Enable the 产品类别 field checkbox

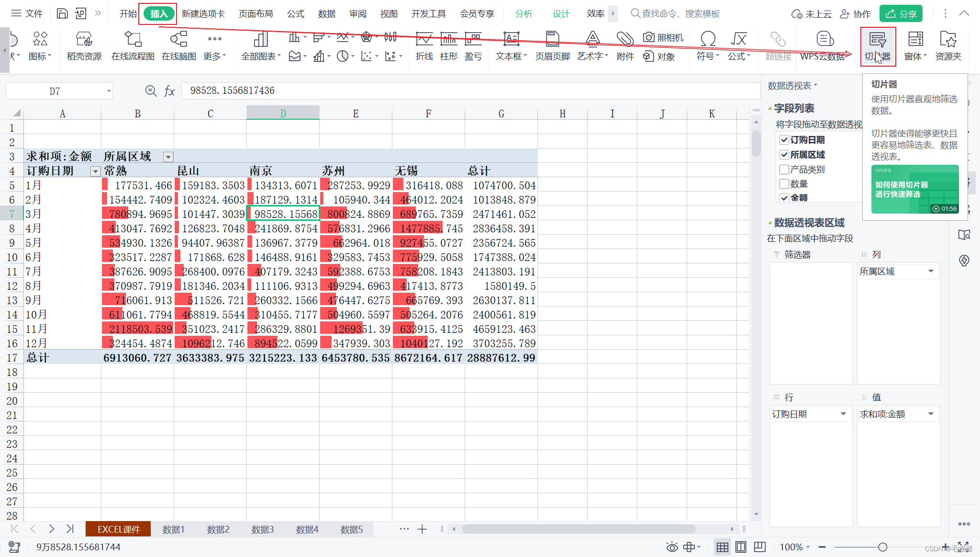click(784, 169)
